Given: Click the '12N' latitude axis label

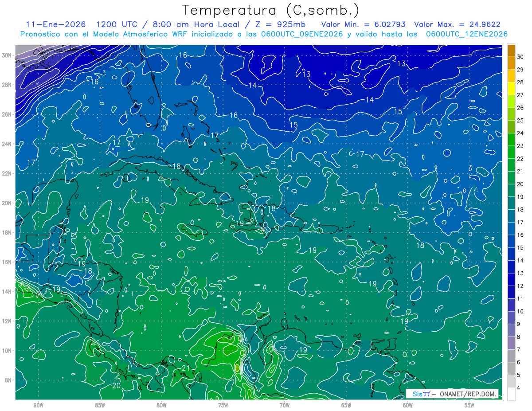Looking at the screenshot, I should tap(7, 321).
